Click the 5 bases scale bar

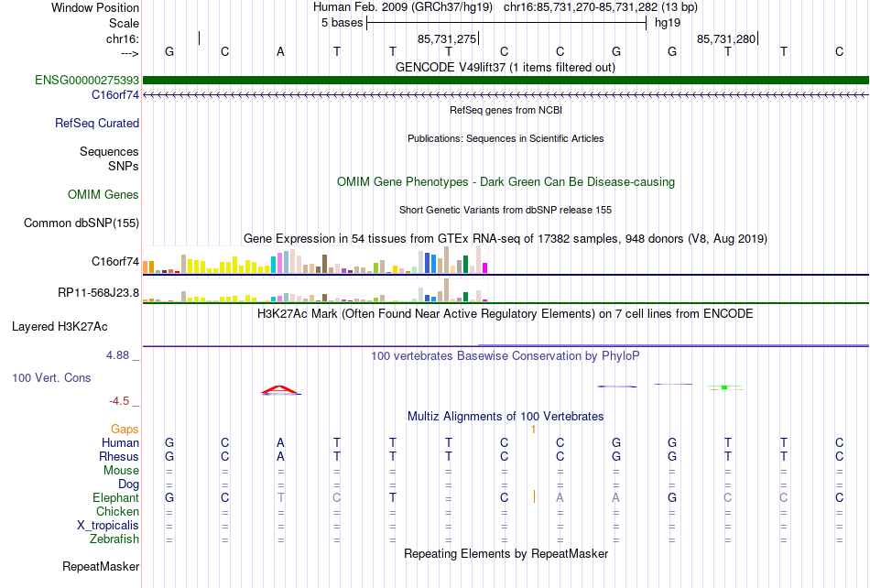506,23
